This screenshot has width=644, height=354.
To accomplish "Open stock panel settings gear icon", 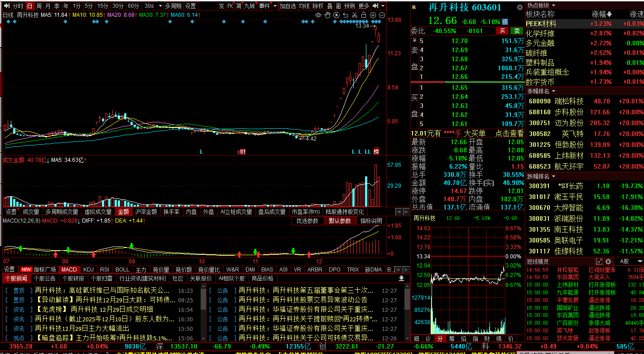I will click(x=520, y=8).
